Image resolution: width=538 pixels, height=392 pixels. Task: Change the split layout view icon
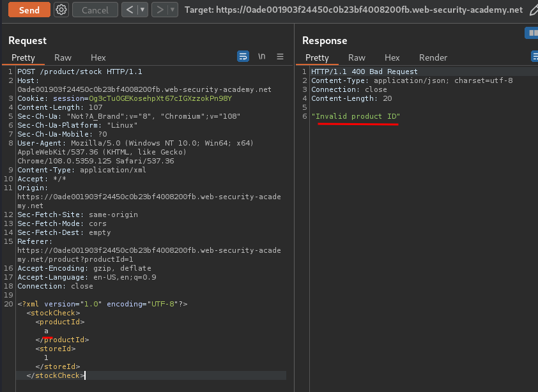coord(532,33)
